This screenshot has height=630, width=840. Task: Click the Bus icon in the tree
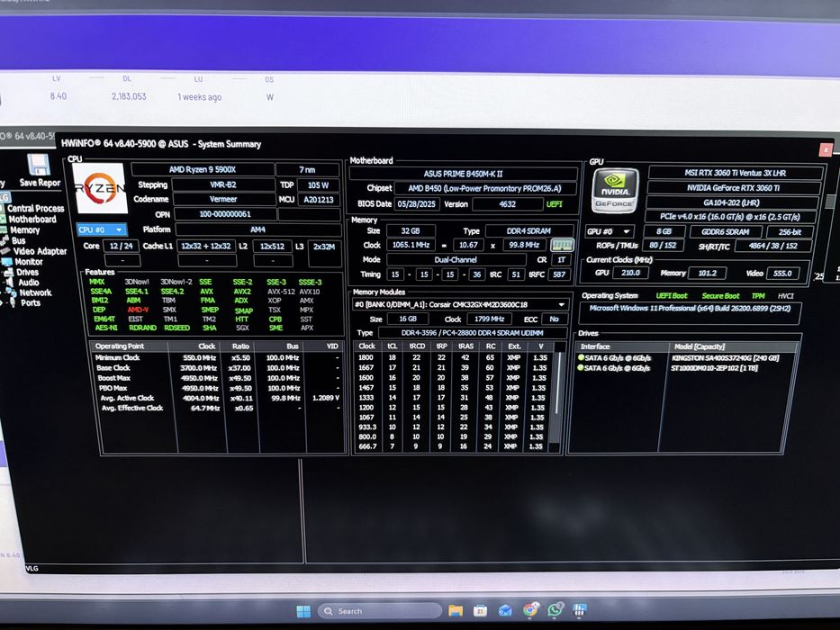click(5, 240)
